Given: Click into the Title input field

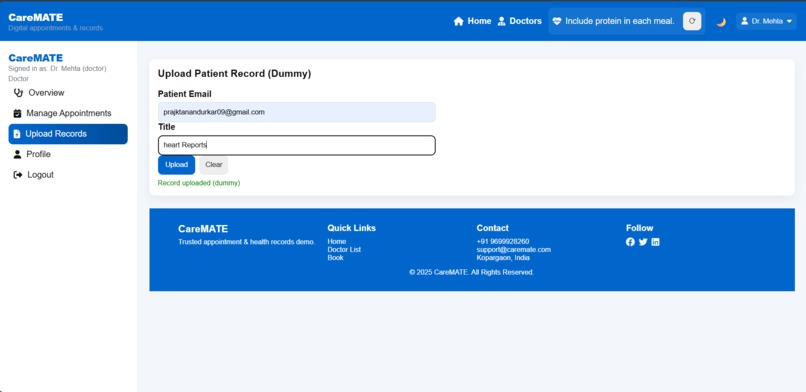Looking at the screenshot, I should click(x=297, y=145).
